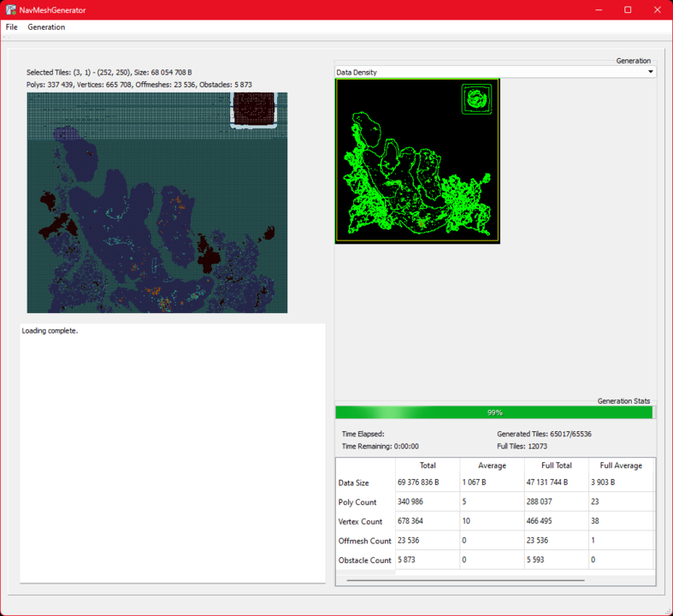Viewport: 673px width, 616px height.
Task: Open the File menu
Action: 12,27
